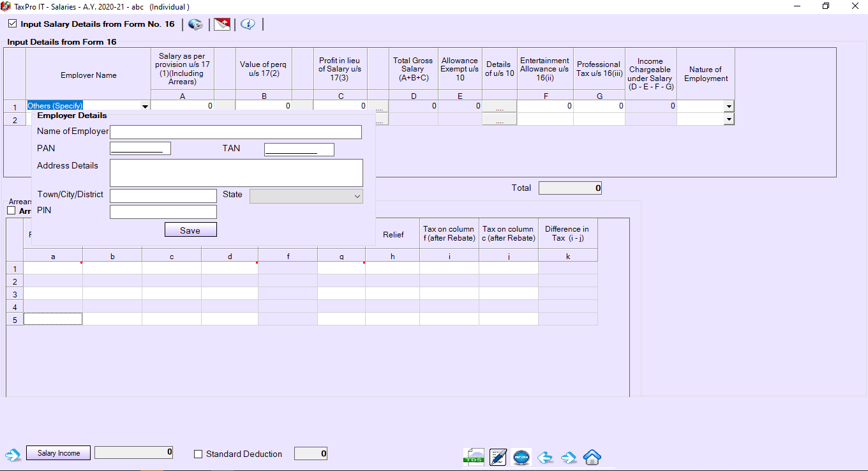This screenshot has width=868, height=471.
Task: Select row 1 column b arrears cell
Action: (x=112, y=268)
